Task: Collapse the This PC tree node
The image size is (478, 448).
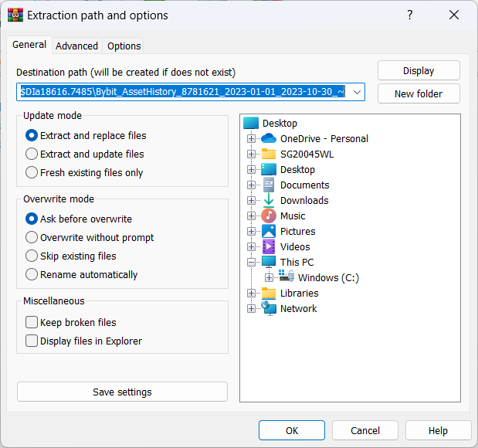Action: (251, 263)
